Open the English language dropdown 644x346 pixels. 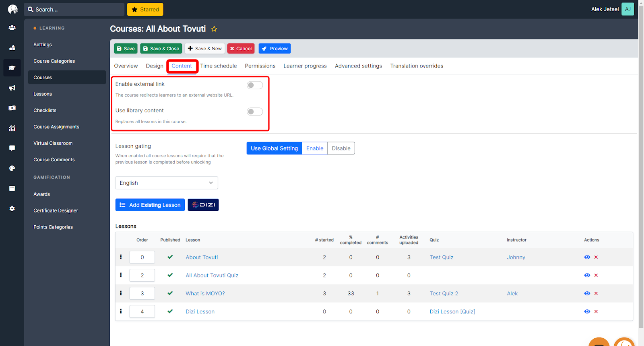click(167, 183)
